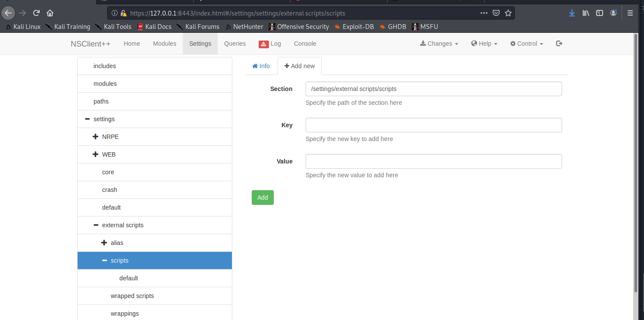644x320 pixels.
Task: Click into the Key input field
Action: click(x=433, y=125)
